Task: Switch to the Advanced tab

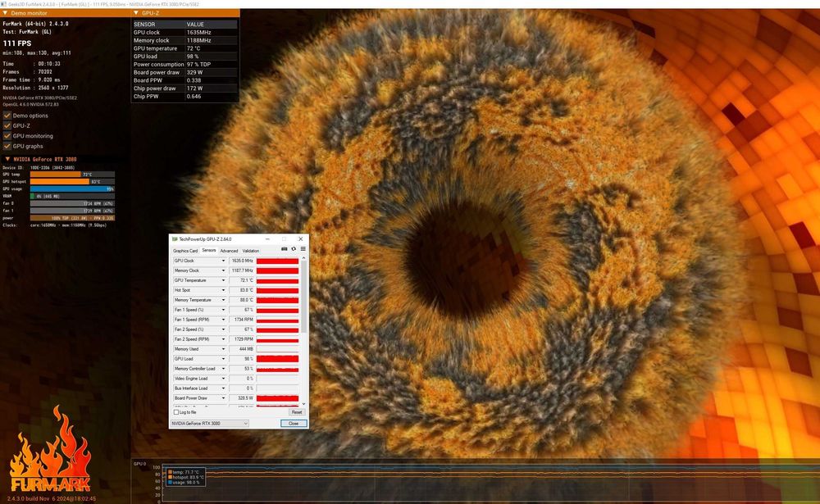Action: pos(229,251)
